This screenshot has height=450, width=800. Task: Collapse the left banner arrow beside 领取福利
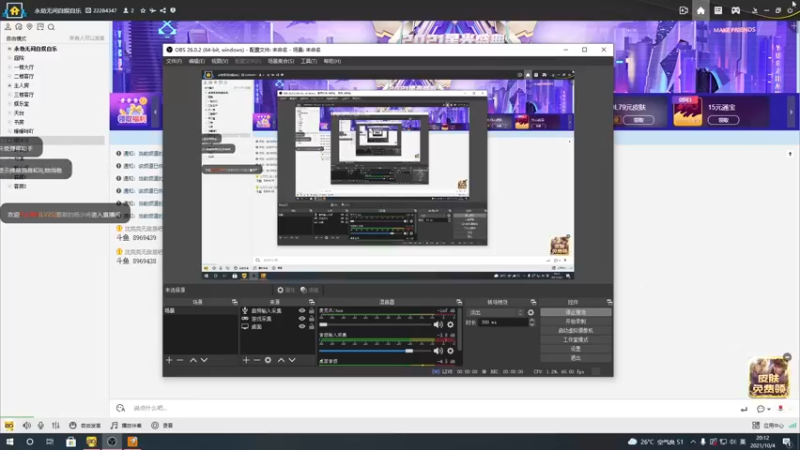pos(155,112)
